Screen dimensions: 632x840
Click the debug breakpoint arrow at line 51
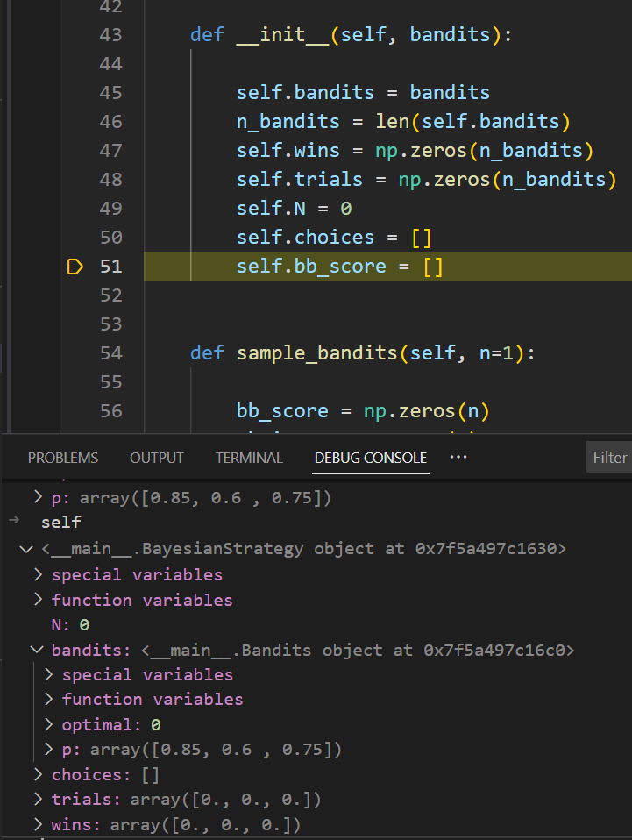tap(75, 267)
